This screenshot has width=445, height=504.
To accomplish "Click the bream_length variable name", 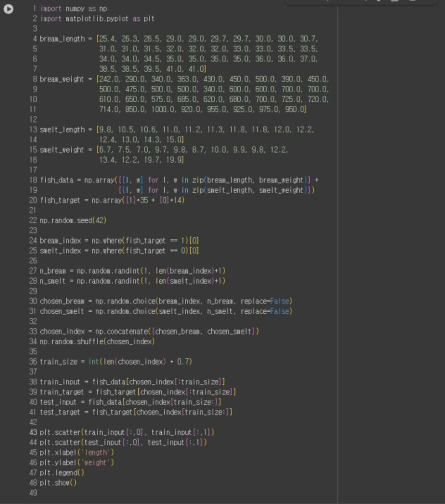I will 62,39.
